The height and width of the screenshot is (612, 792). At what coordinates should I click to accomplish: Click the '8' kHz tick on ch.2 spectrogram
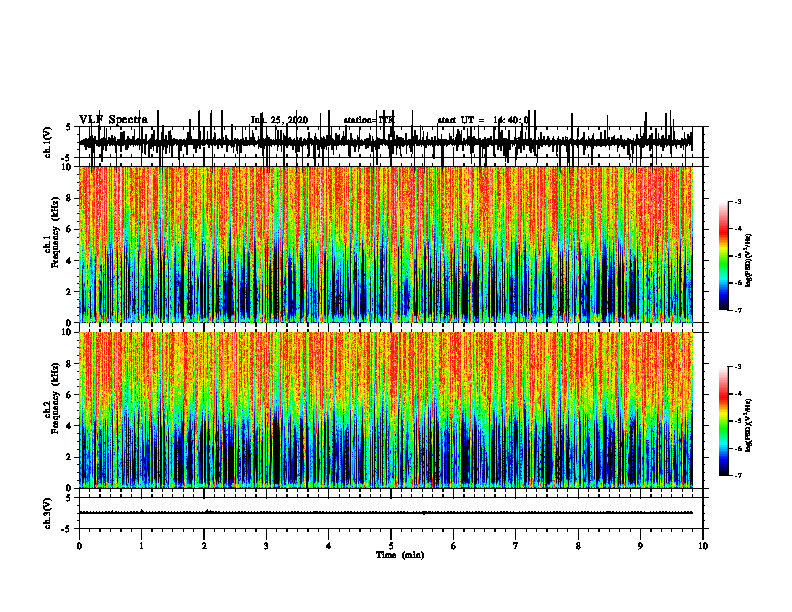(x=70, y=364)
